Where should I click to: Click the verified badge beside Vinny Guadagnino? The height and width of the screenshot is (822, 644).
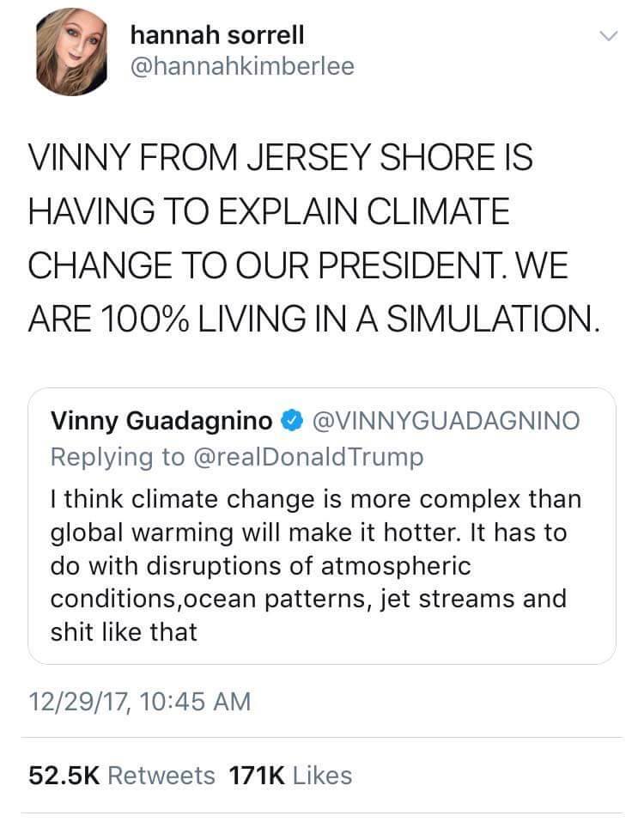tap(292, 421)
